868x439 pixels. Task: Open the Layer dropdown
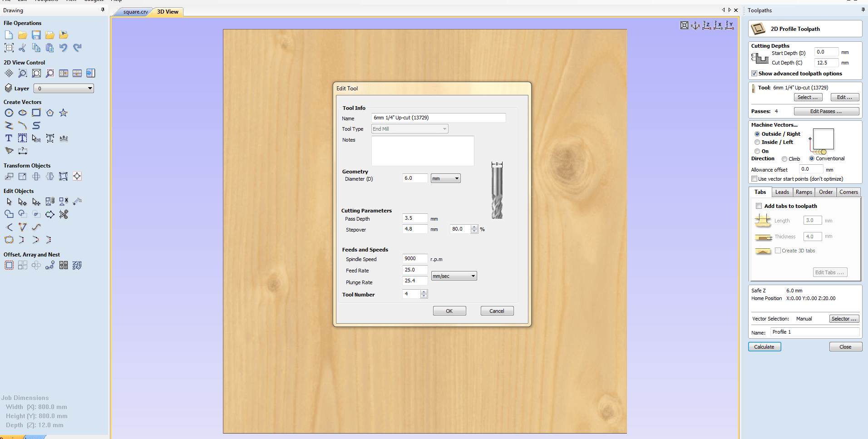coord(64,89)
